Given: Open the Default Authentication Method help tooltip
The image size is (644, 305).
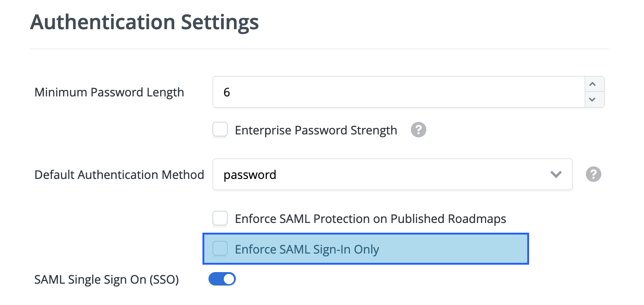Looking at the screenshot, I should [x=593, y=174].
